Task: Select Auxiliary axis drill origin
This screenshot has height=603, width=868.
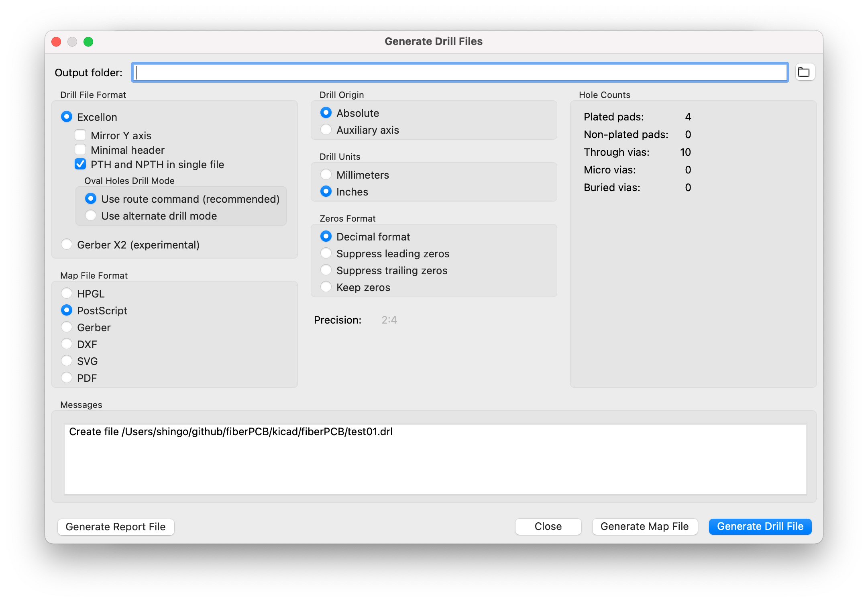Action: click(x=326, y=130)
